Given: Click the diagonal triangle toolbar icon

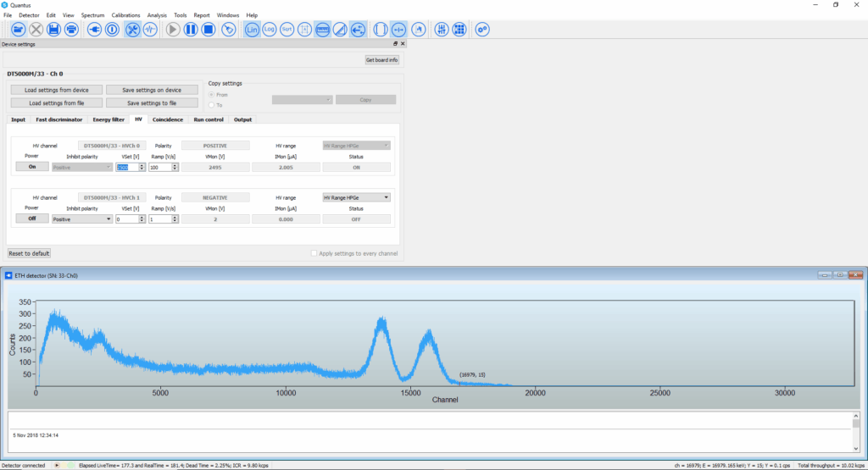Looking at the screenshot, I should point(341,30).
